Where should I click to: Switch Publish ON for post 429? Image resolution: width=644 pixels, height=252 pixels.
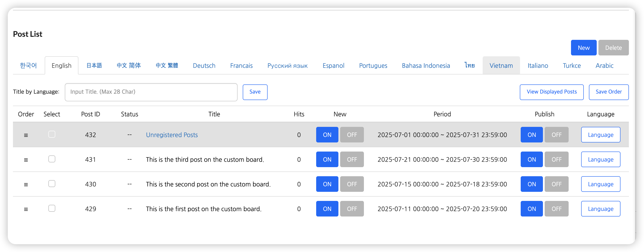click(x=531, y=209)
